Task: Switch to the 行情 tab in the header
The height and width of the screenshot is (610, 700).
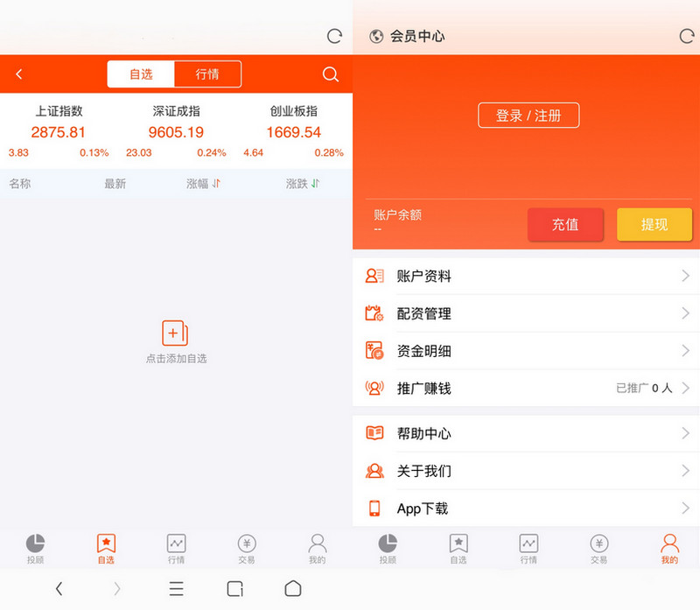Action: click(x=207, y=74)
